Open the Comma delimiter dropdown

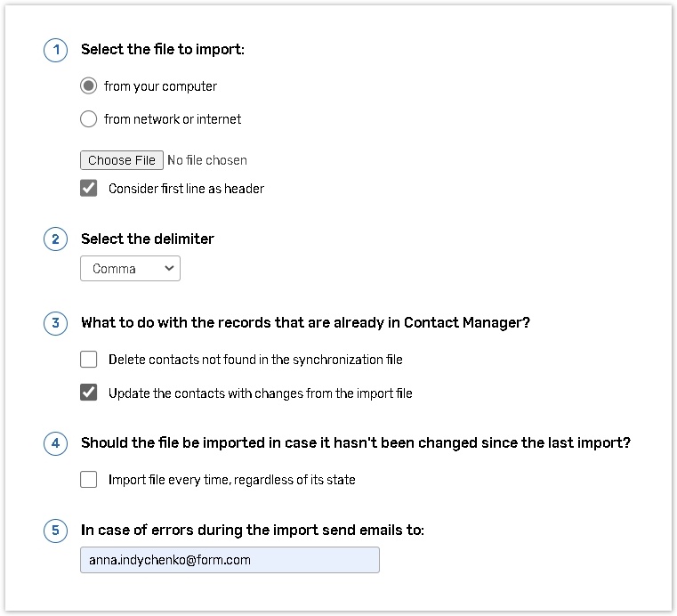point(130,269)
